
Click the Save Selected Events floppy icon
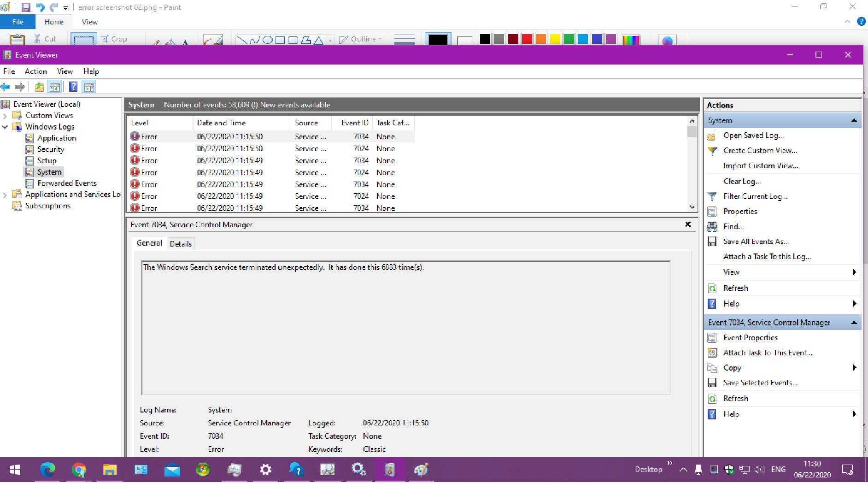(x=712, y=383)
